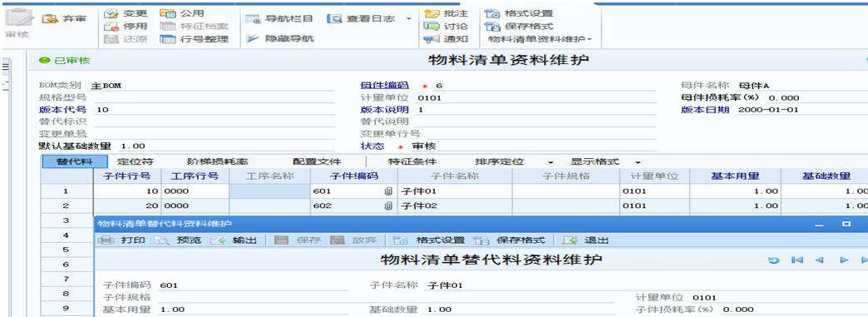Viewport: 868px width, 317px height.
Task: Click the cell 子件02 in the main grid
Action: [455, 206]
